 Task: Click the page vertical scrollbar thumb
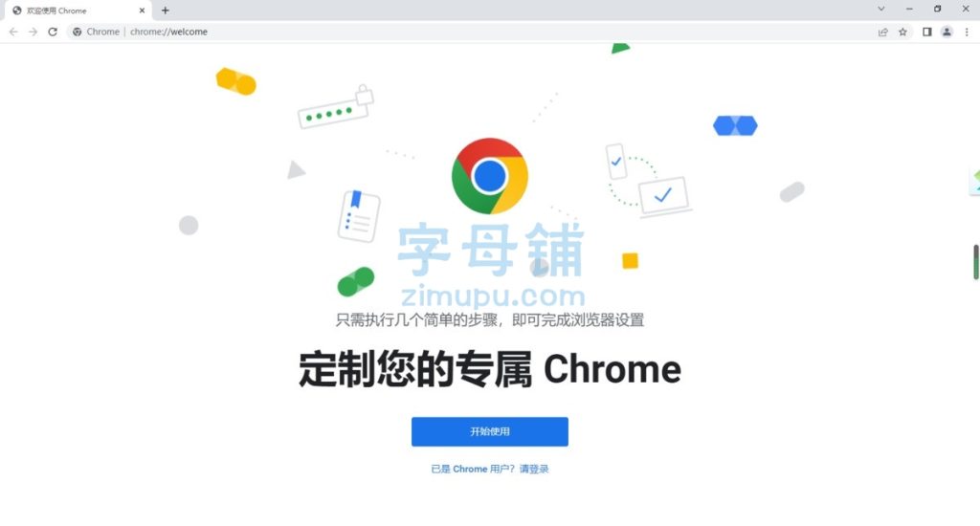click(975, 262)
